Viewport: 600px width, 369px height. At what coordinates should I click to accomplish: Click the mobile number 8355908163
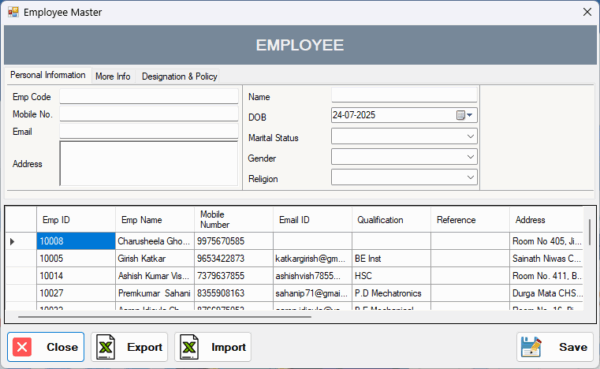(233, 293)
